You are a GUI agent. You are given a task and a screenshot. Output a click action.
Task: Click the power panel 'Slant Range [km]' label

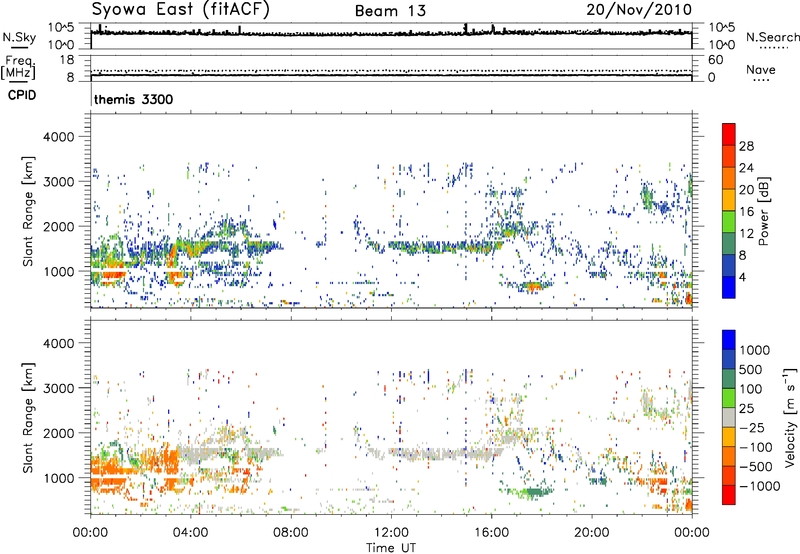(x=28, y=211)
